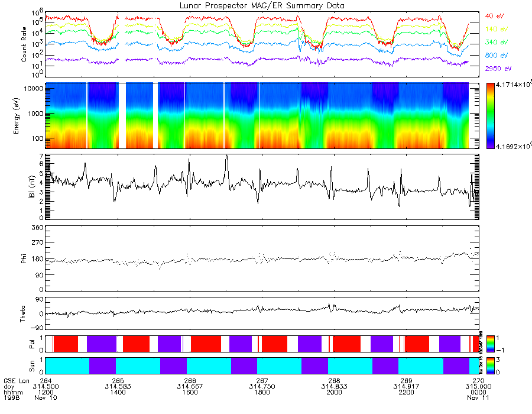Click the GSE longitude value '270'
Viewport: 532px width, 414px height.
[x=478, y=381]
